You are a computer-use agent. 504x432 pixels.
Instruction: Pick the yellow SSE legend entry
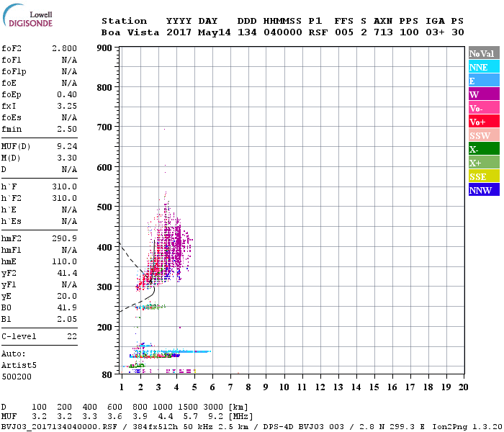(x=484, y=176)
